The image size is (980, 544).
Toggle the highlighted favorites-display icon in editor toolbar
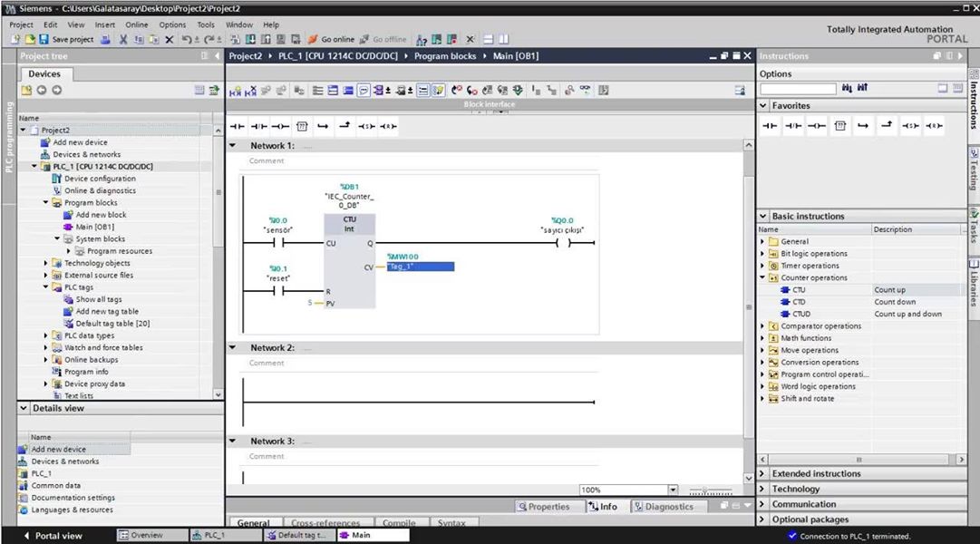click(x=438, y=91)
